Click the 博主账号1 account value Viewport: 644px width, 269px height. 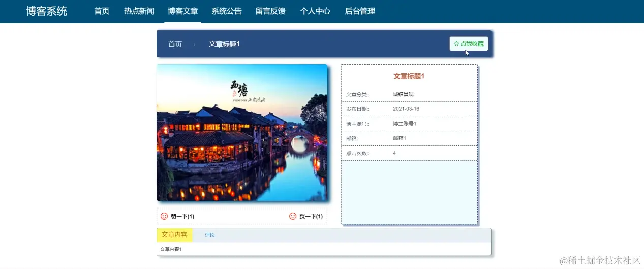pyautogui.click(x=405, y=124)
